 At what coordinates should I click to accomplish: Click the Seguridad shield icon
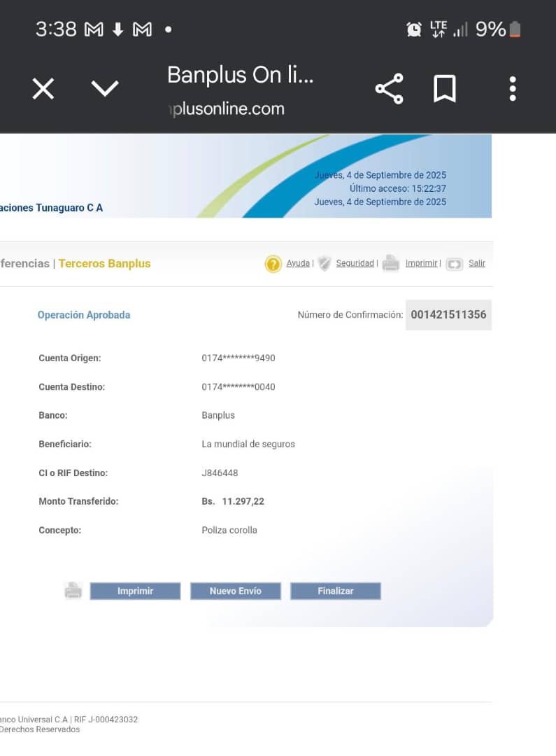pyautogui.click(x=324, y=264)
